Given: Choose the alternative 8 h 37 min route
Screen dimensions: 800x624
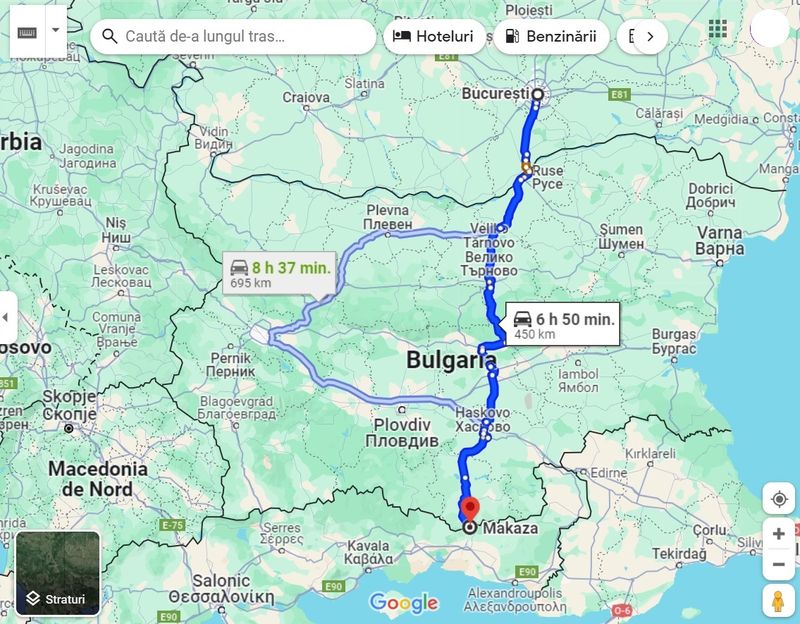Looking at the screenshot, I should point(279,273).
